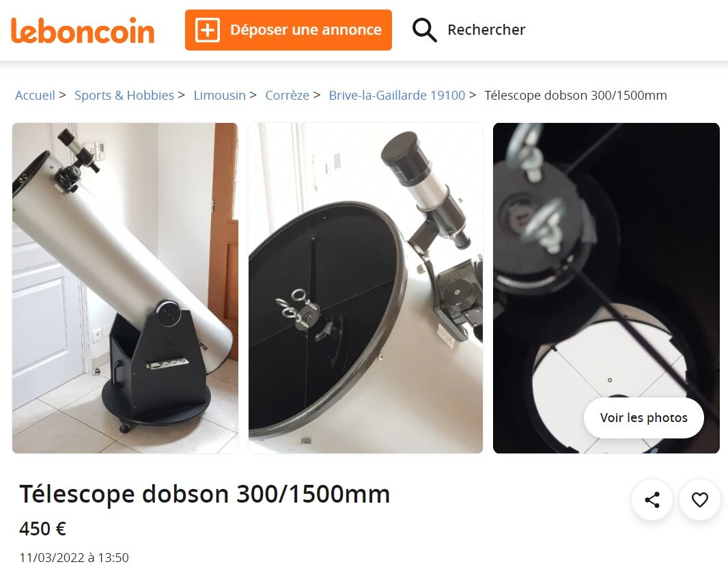Open the telescope tube opening photo
The image size is (728, 575).
click(x=365, y=287)
